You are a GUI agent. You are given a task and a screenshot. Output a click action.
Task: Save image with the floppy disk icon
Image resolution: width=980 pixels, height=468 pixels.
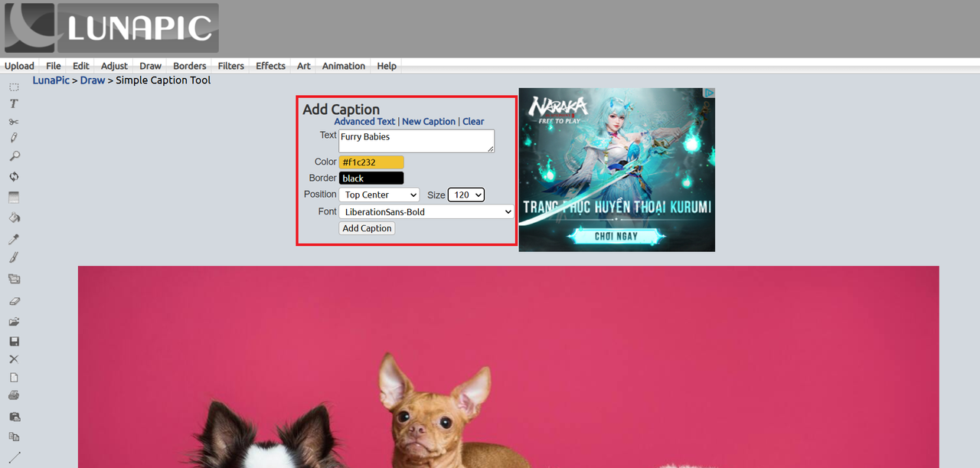pos(14,341)
